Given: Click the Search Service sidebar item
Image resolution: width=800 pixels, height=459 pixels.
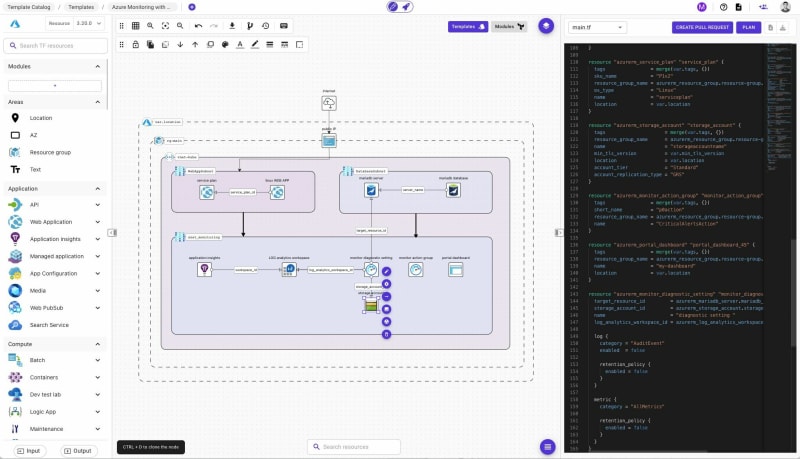Looking at the screenshot, I should tap(49, 325).
